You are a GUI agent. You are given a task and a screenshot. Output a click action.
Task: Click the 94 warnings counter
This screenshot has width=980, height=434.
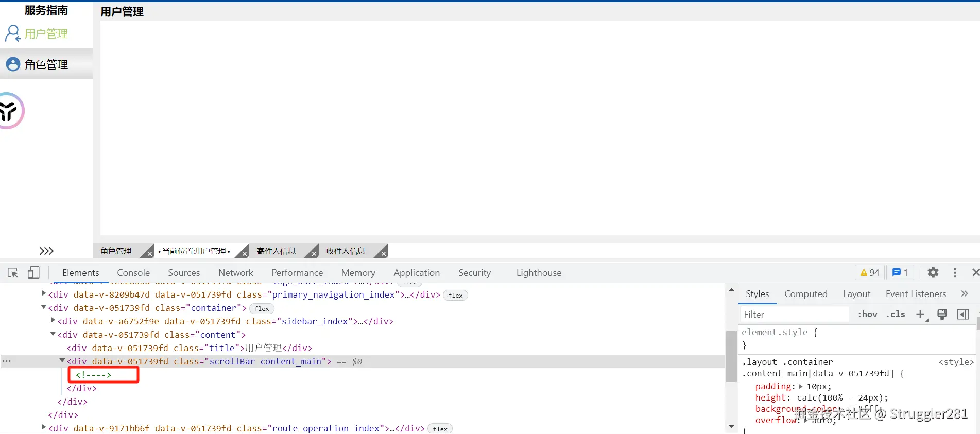tap(870, 273)
